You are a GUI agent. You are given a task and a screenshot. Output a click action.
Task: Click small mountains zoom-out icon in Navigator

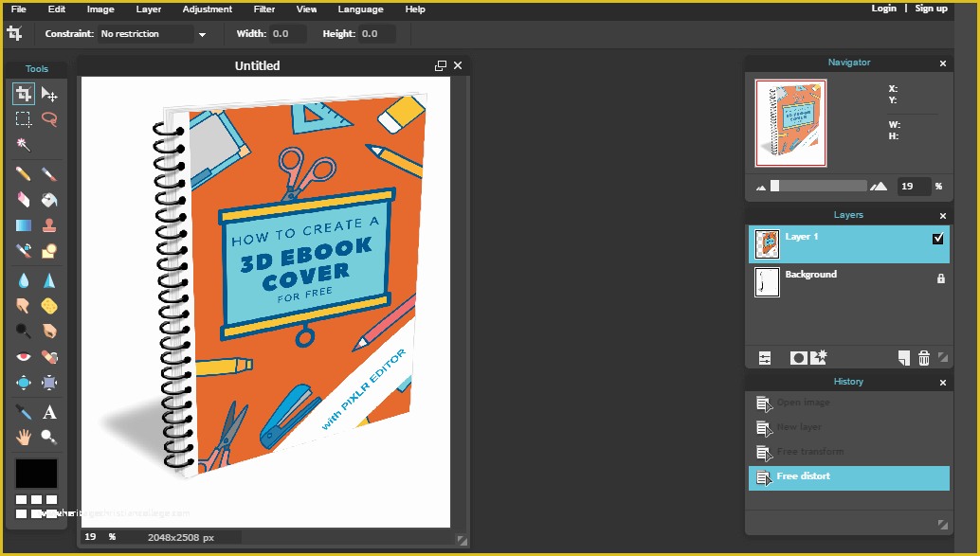(761, 187)
